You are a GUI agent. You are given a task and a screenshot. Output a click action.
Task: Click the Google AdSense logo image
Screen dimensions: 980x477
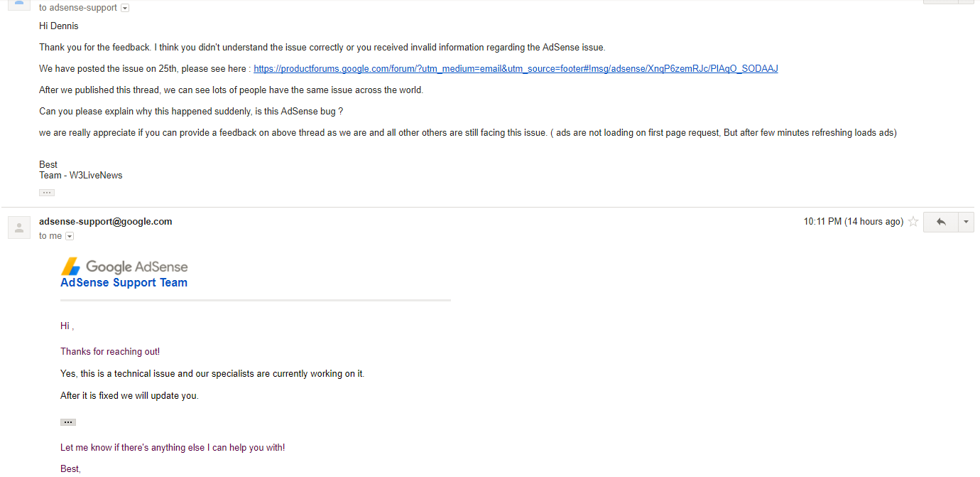(x=124, y=267)
